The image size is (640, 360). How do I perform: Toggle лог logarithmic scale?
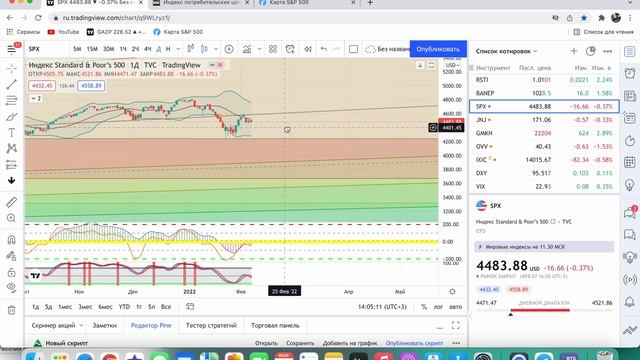pos(438,307)
